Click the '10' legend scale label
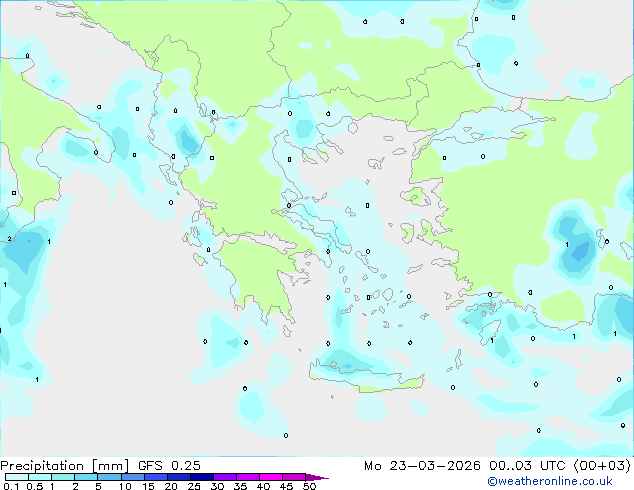This screenshot has height=490, width=634. [x=125, y=486]
